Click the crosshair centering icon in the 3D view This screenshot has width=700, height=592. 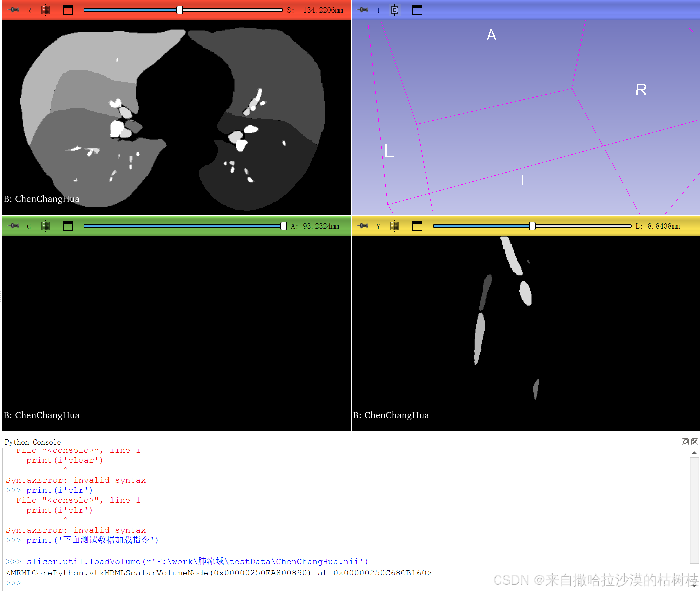click(395, 10)
